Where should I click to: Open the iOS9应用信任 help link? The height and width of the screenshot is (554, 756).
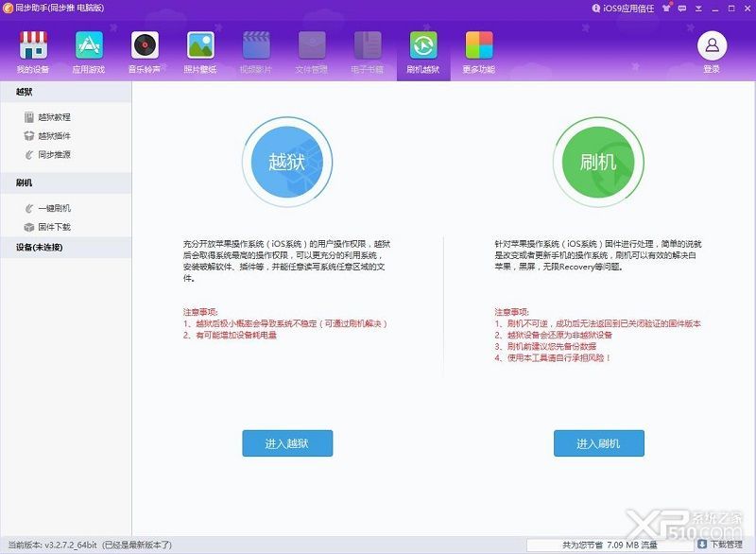[x=623, y=9]
